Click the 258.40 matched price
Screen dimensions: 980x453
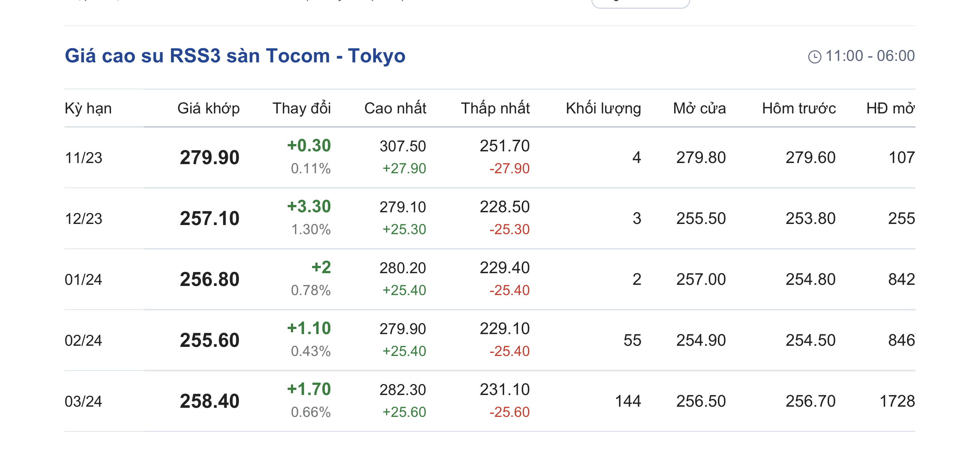click(x=210, y=402)
